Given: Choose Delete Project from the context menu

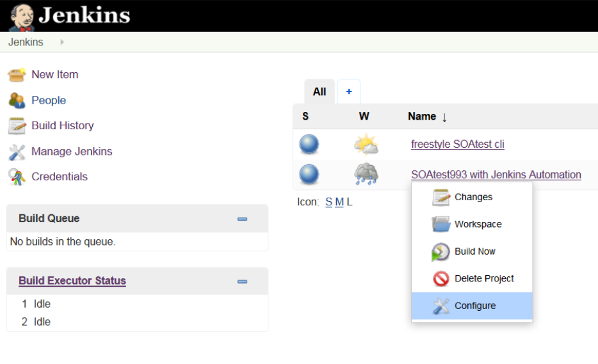Looking at the screenshot, I should tap(472, 278).
